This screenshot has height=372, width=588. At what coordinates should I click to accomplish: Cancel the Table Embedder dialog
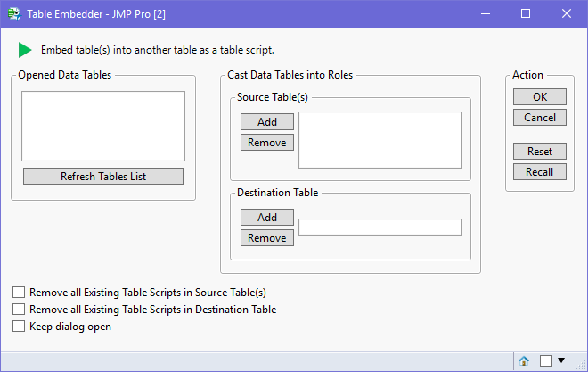(x=540, y=118)
